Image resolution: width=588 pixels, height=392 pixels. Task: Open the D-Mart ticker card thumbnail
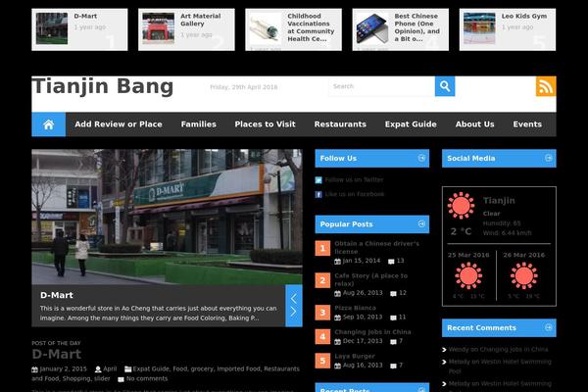[x=52, y=28]
